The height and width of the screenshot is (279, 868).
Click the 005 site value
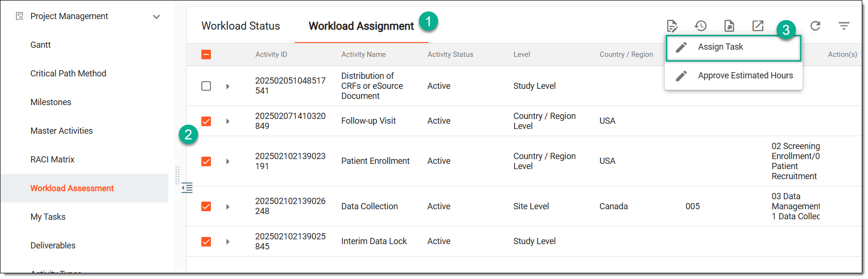pos(692,206)
